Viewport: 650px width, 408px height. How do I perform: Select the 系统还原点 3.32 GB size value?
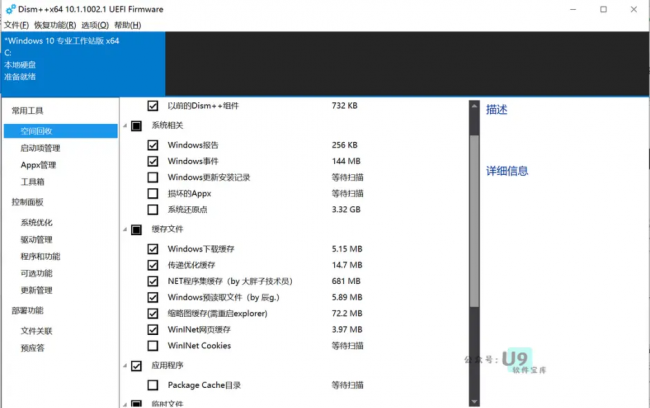point(346,210)
